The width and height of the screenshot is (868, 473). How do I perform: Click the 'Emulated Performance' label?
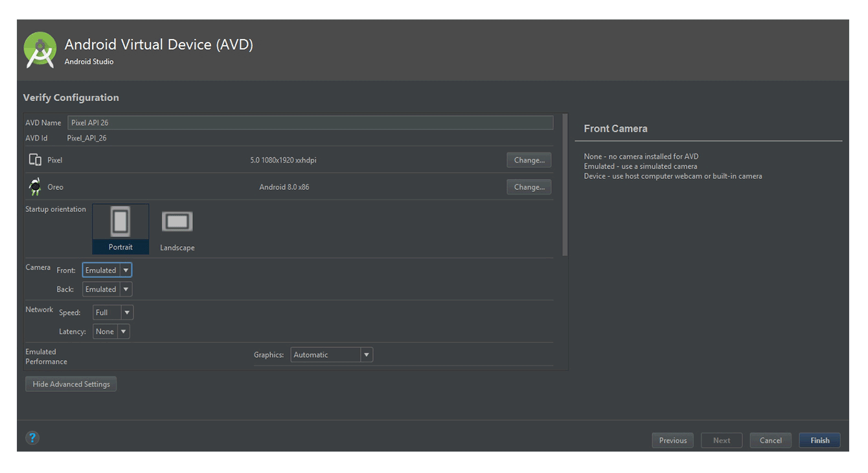pyautogui.click(x=46, y=356)
